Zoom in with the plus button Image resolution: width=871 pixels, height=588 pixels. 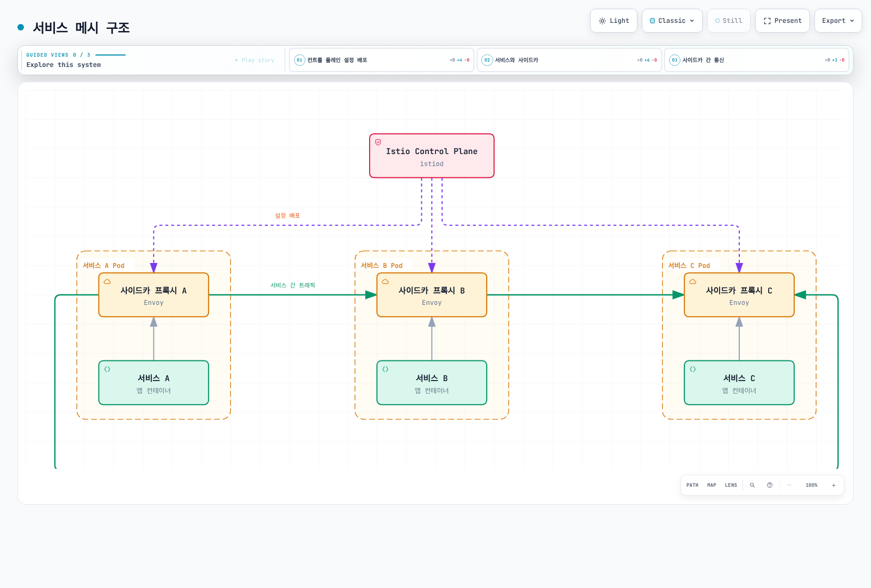coord(833,485)
